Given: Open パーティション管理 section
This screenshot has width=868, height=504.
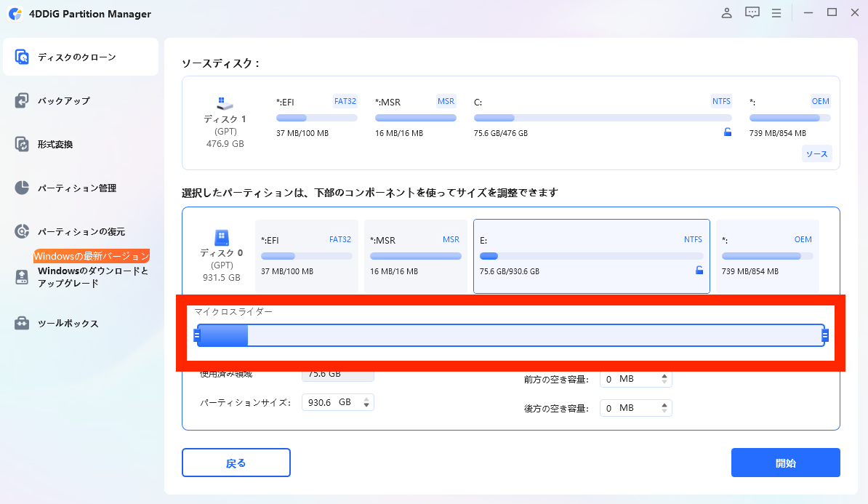Looking at the screenshot, I should [x=80, y=188].
